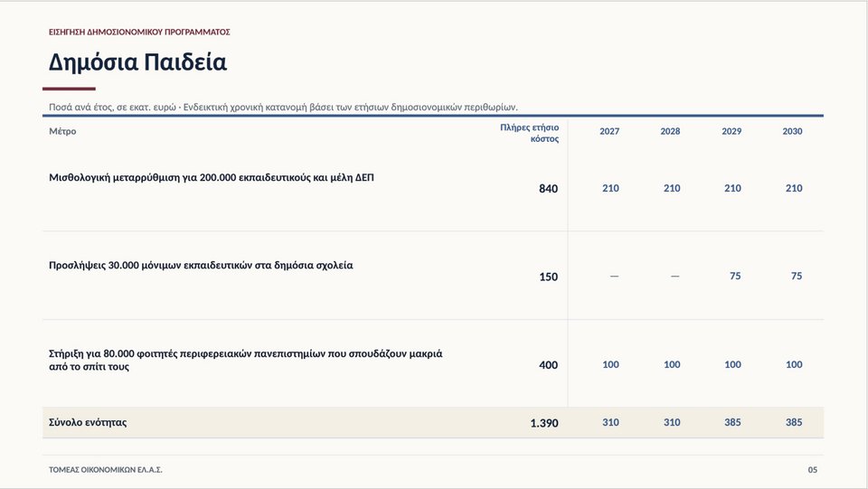Screen dimensions: 868x489
Task: Select the 2028 column header
Action: [670, 131]
